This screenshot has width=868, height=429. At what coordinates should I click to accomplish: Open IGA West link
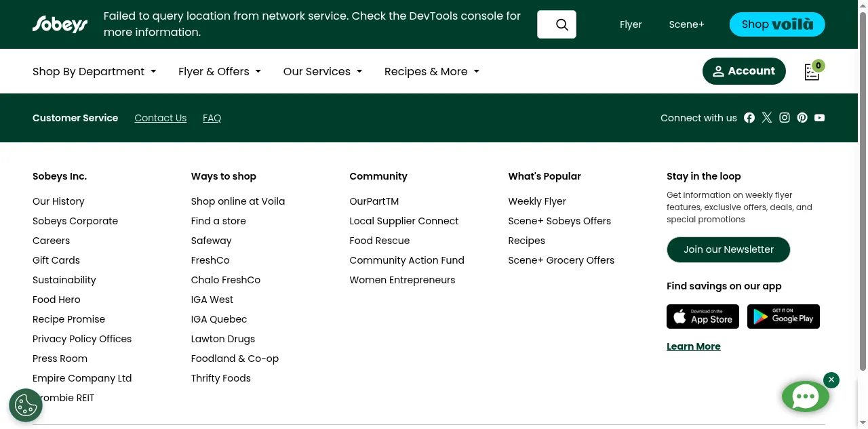[x=212, y=300]
